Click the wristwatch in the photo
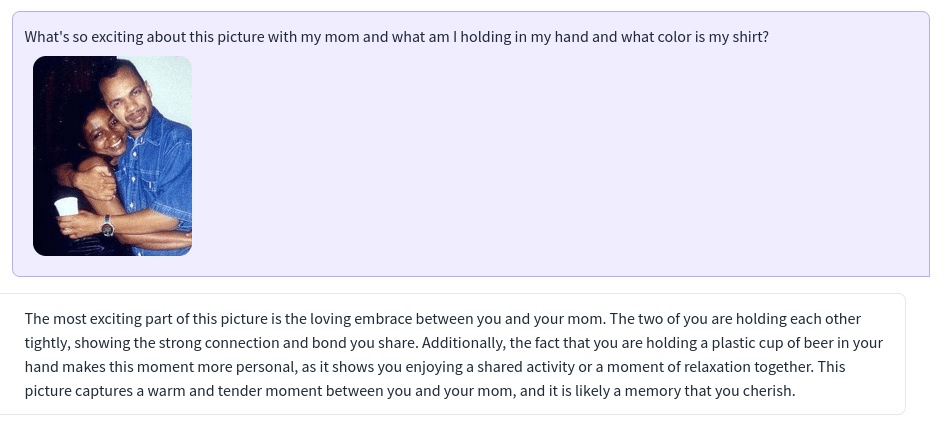Viewport: 944px width, 424px height. pyautogui.click(x=107, y=226)
